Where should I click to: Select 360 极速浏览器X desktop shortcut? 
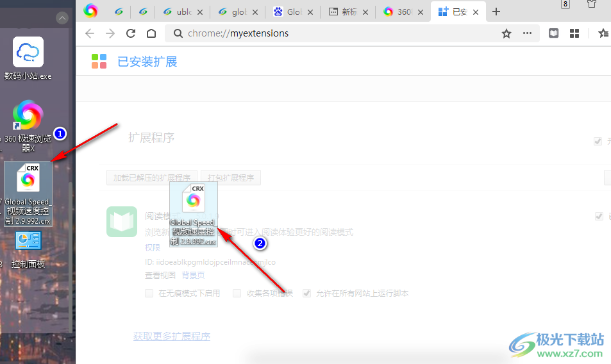pos(28,126)
